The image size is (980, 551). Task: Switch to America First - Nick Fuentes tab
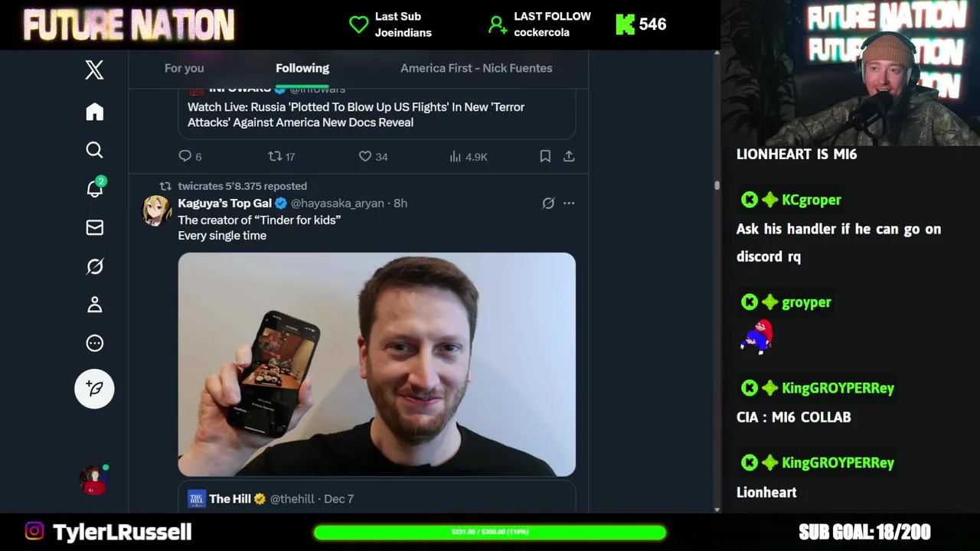(x=476, y=68)
